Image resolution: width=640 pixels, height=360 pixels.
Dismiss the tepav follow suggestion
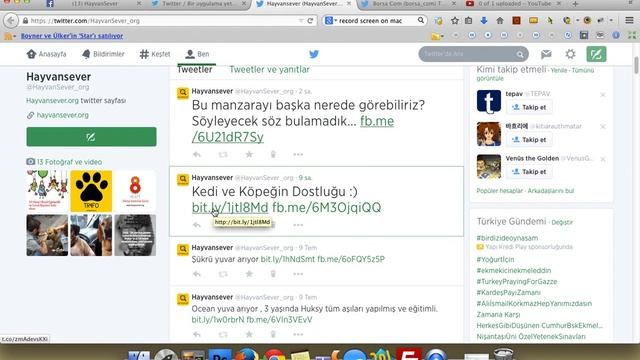tap(603, 94)
